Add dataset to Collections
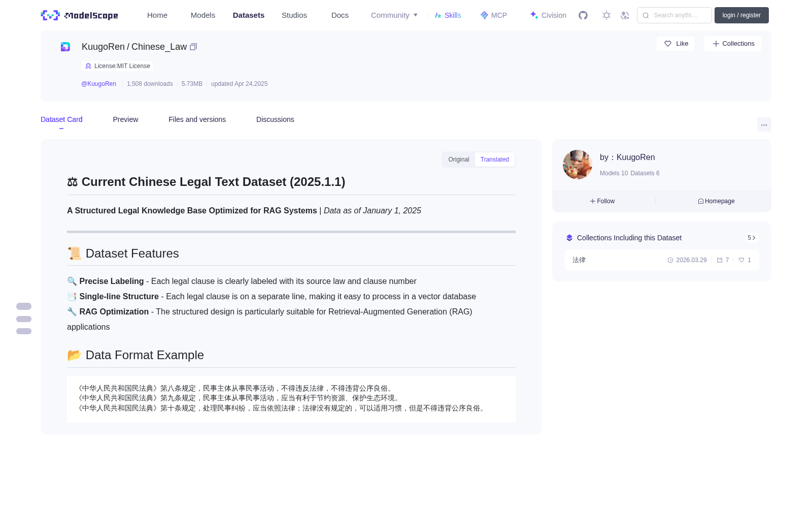Image resolution: width=812 pixels, height=508 pixels. pyautogui.click(x=733, y=44)
